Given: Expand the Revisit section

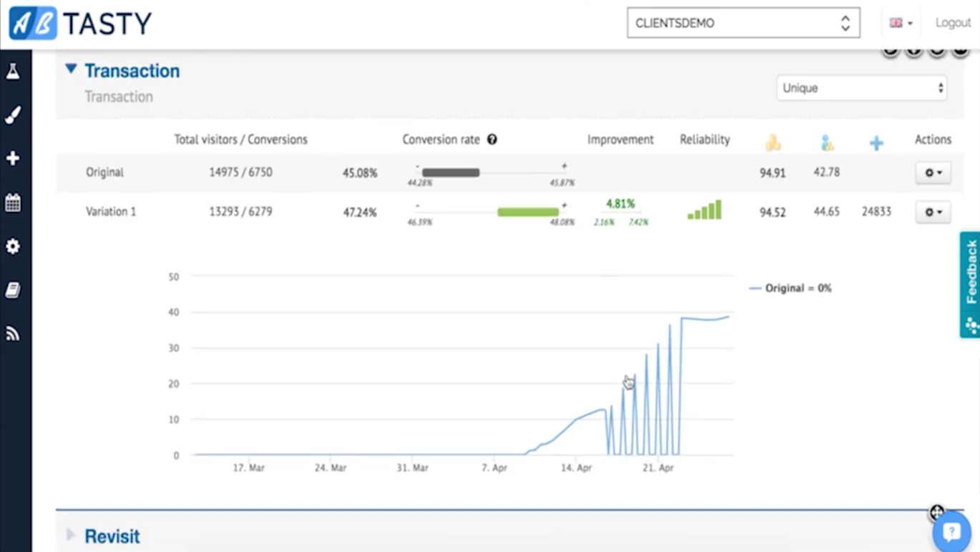Looking at the screenshot, I should tap(71, 535).
